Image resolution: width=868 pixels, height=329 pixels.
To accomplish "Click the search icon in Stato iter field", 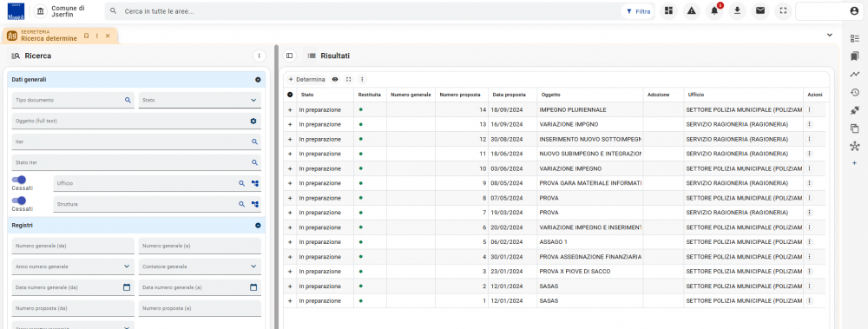I will click(x=254, y=163).
